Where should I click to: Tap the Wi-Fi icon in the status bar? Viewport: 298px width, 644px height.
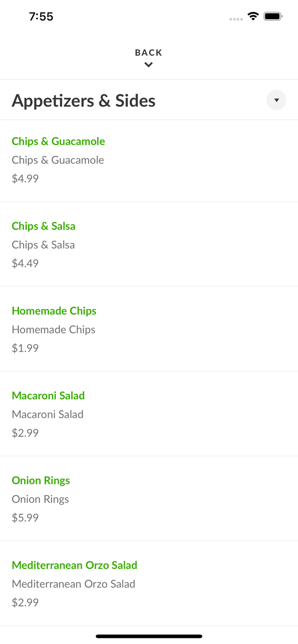click(253, 16)
